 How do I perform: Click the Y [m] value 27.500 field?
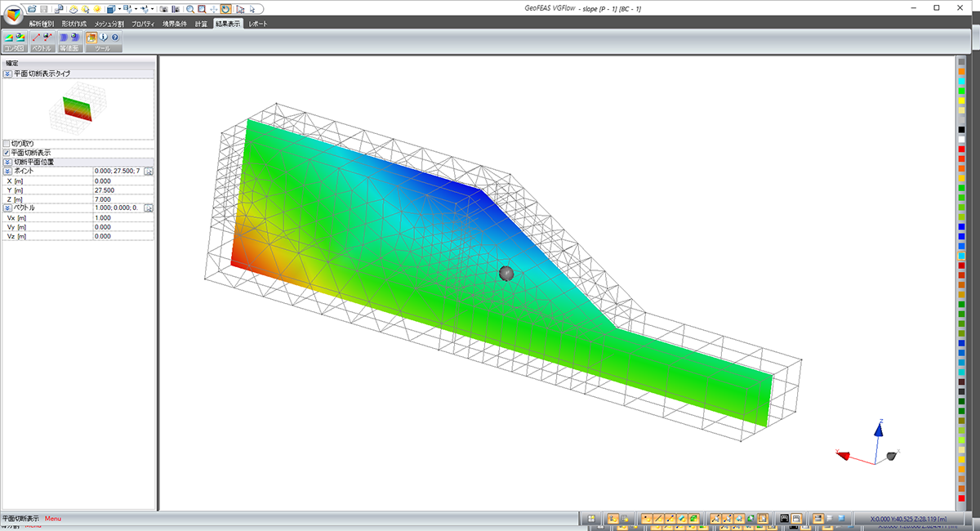[123, 190]
